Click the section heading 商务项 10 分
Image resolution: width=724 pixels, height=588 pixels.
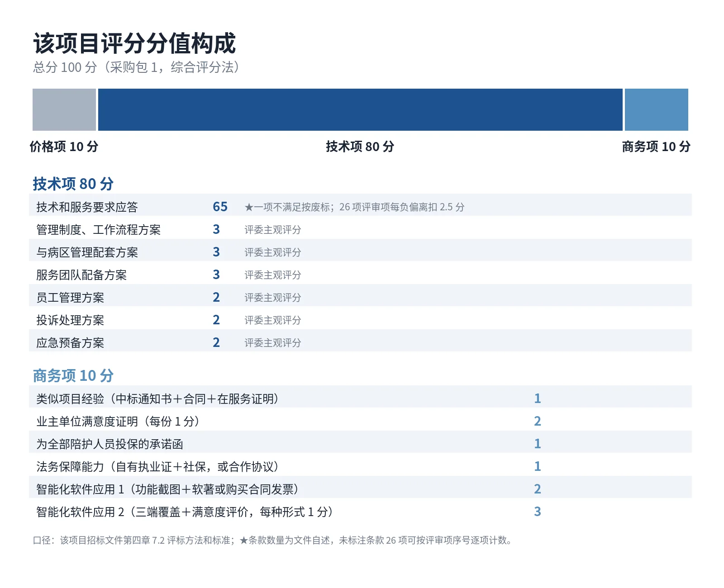[73, 375]
